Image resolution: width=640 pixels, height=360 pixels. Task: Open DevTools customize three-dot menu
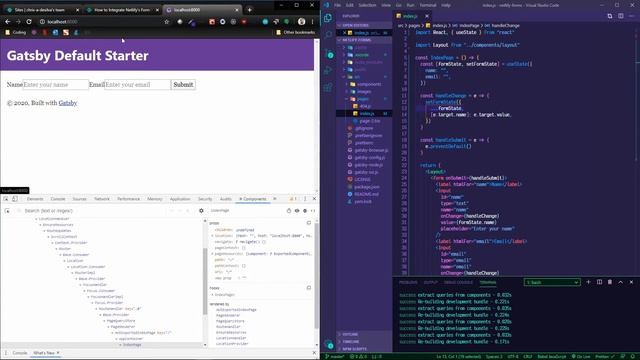tap(305, 199)
